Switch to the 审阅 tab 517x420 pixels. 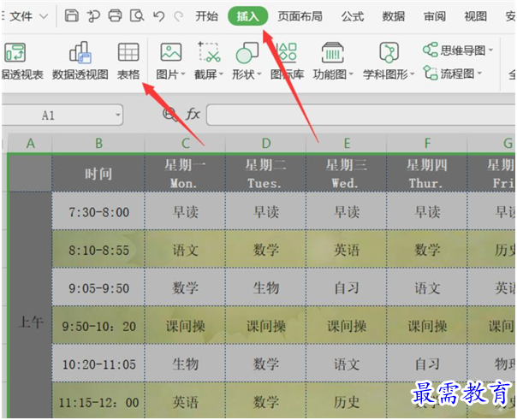coord(435,15)
